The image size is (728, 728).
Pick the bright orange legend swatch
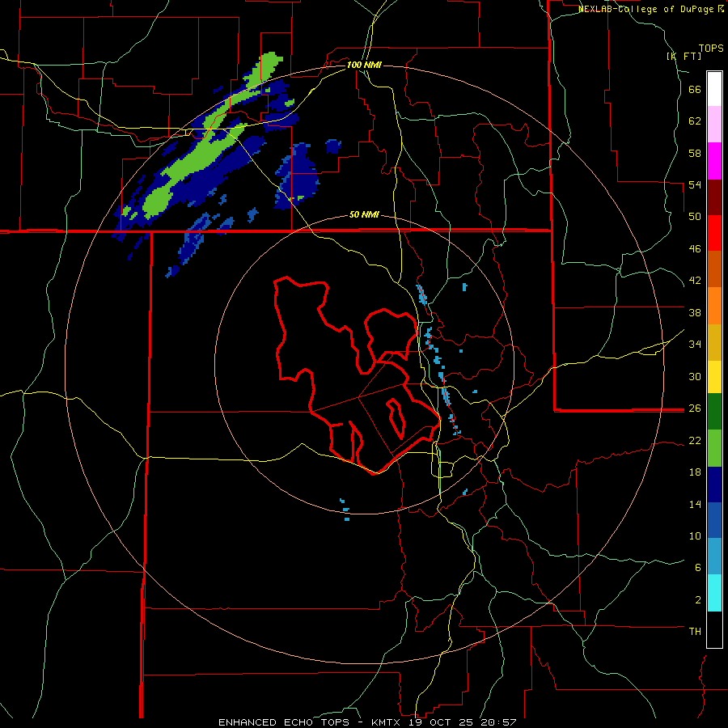click(714, 306)
